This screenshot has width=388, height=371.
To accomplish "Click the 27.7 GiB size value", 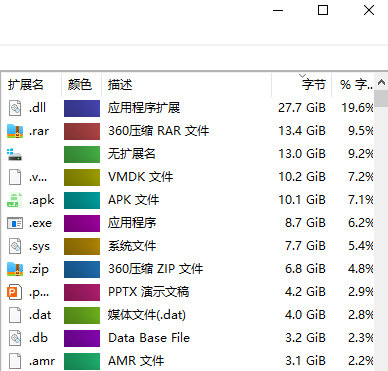I will [x=302, y=108].
